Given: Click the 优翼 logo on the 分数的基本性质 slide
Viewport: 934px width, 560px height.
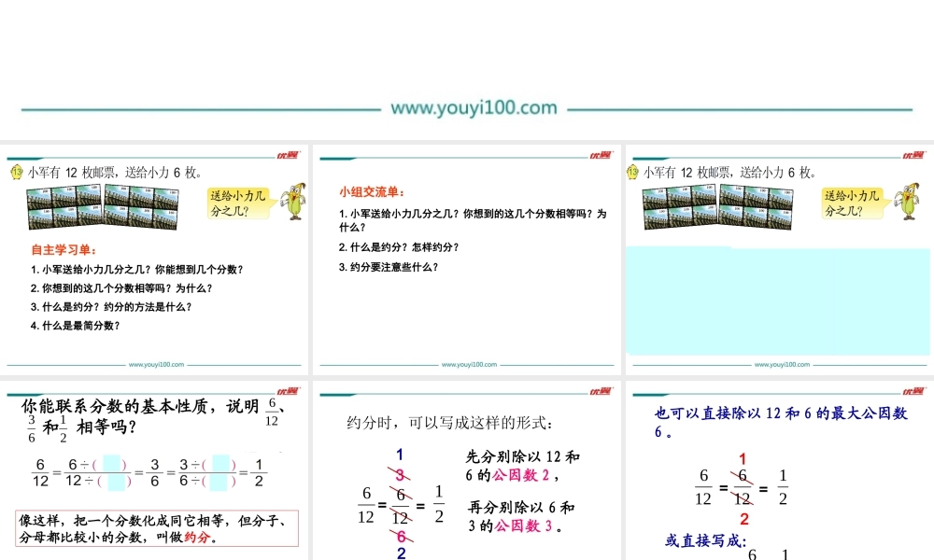Looking at the screenshot, I should click(x=289, y=391).
